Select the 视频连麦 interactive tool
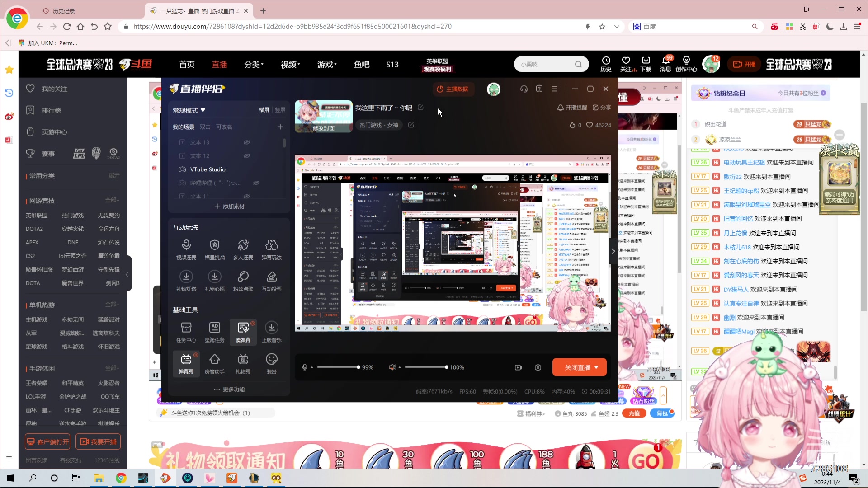Viewport: 868px width, 488px height. click(x=186, y=249)
